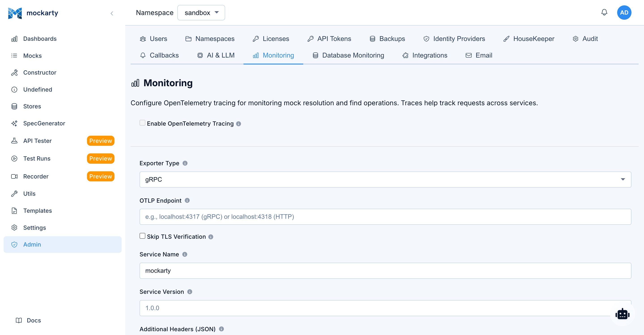Switch to the API Tokens tab
The width and height of the screenshot is (644, 335).
tap(329, 39)
